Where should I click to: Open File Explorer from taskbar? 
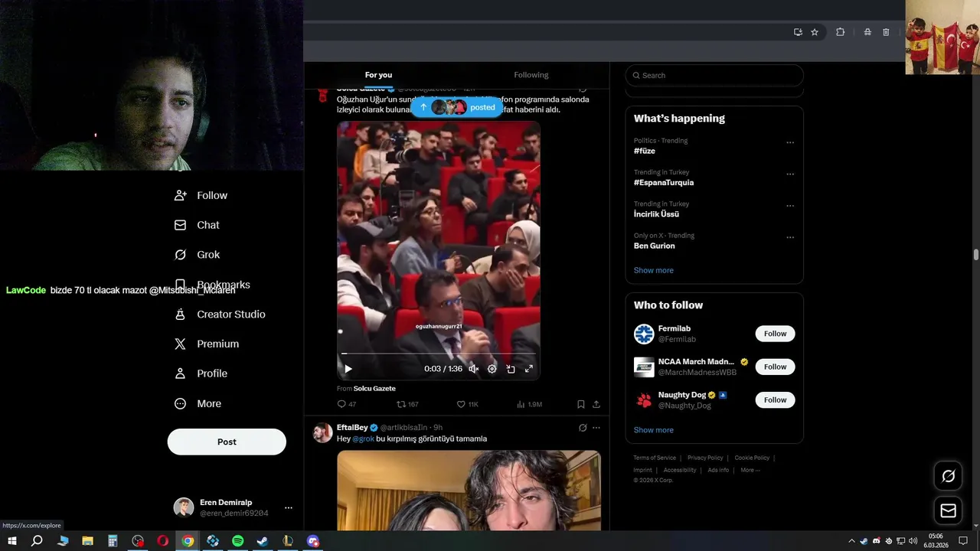click(x=87, y=541)
